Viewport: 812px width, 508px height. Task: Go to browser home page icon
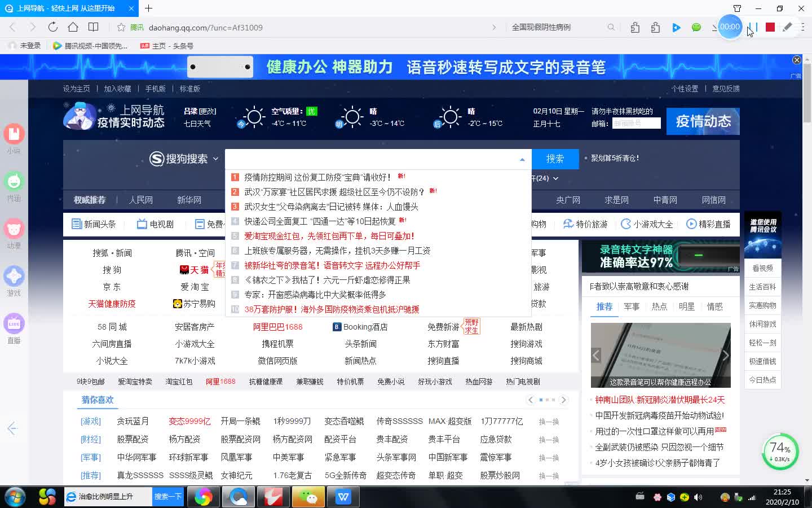click(x=73, y=27)
